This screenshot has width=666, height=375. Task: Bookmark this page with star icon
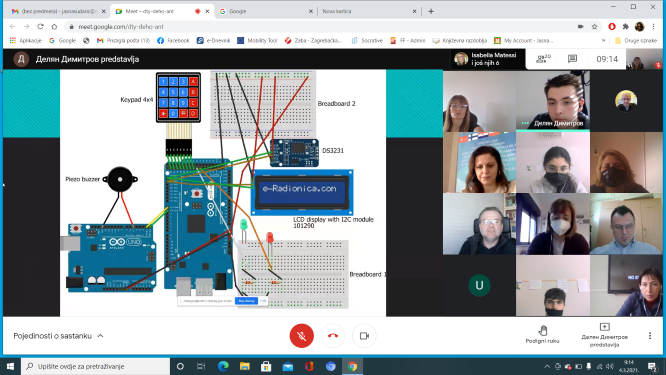595,26
